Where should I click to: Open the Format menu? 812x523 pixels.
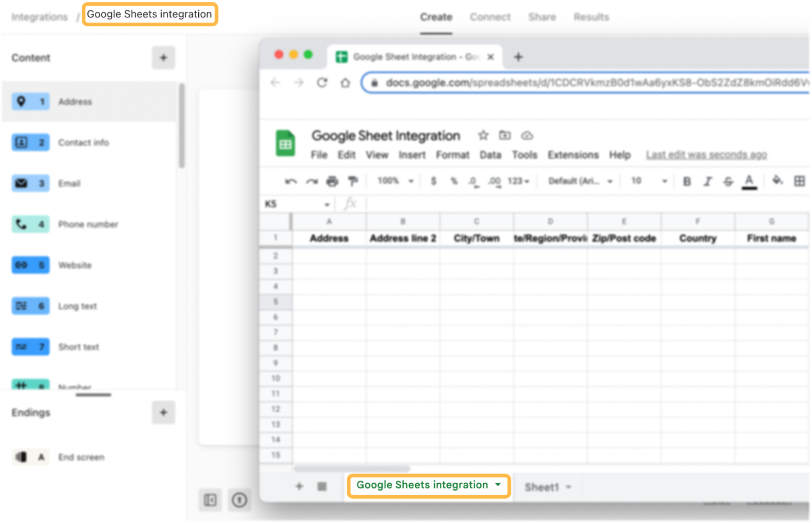click(453, 155)
